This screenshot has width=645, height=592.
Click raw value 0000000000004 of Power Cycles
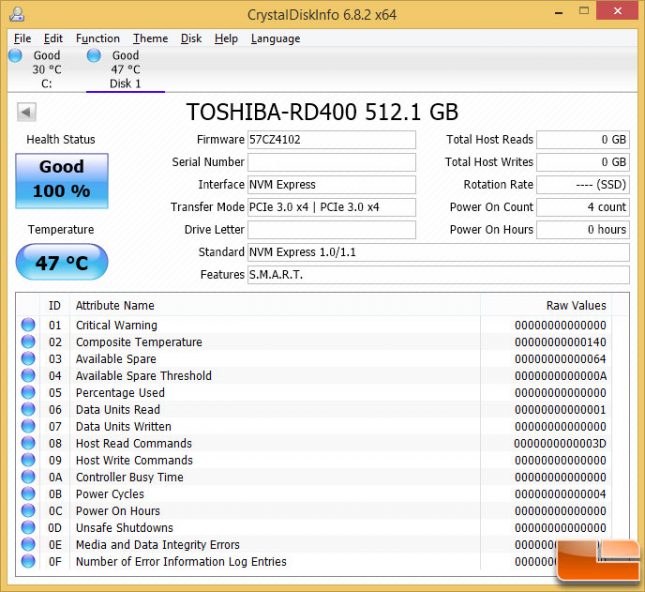(560, 494)
